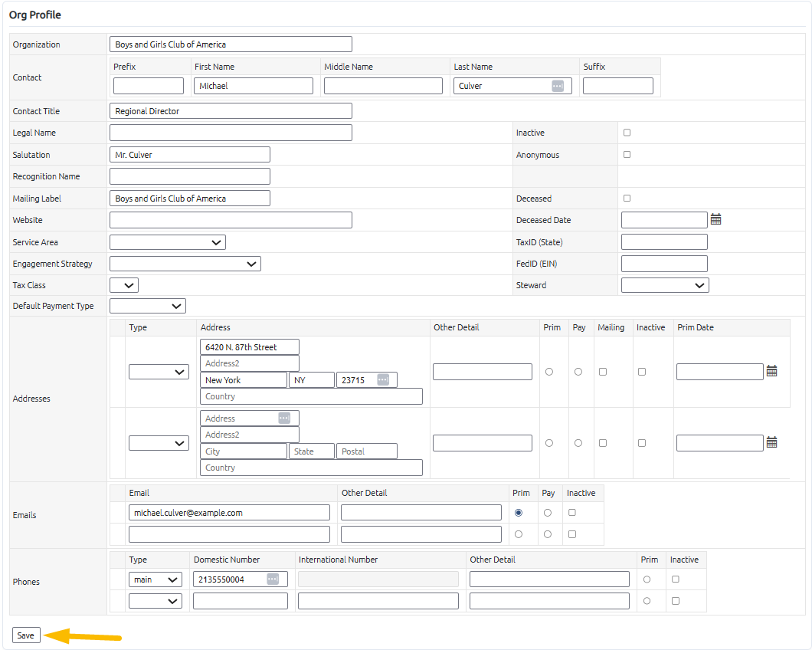
Task: Open Type dropdown for the blank second address
Action: coord(159,443)
